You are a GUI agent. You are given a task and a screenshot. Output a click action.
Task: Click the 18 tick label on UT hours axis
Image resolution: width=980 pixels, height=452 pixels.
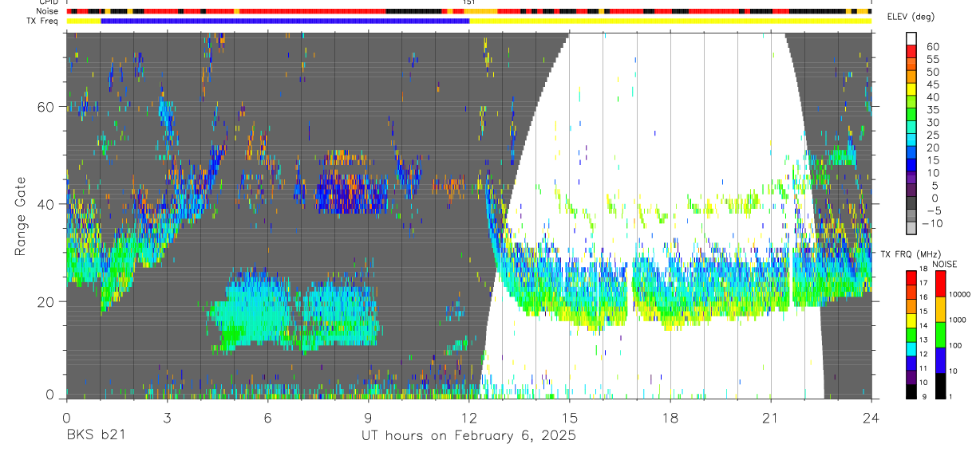pyautogui.click(x=670, y=418)
